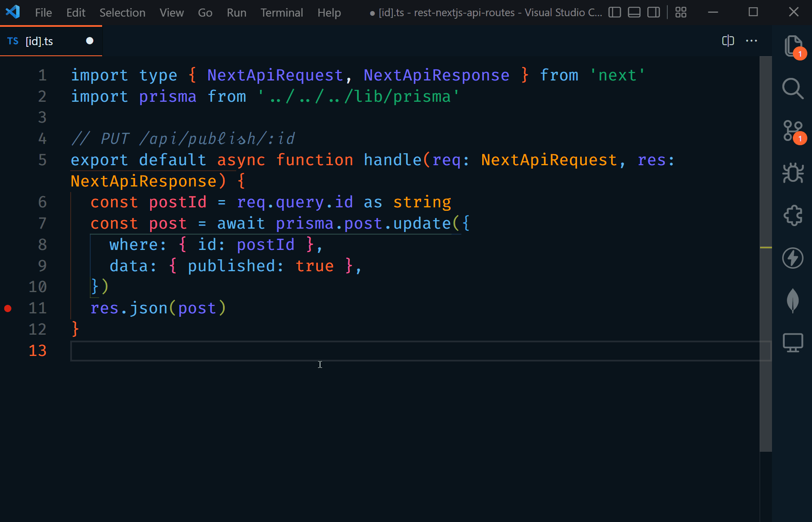Toggle the Panel layout button
Viewport: 812px width, 522px height.
[634, 12]
